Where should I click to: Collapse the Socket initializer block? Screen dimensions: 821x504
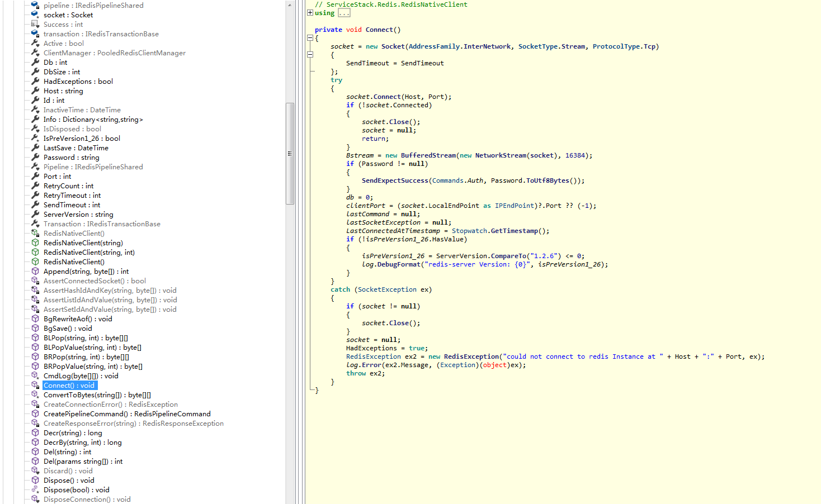pos(310,55)
